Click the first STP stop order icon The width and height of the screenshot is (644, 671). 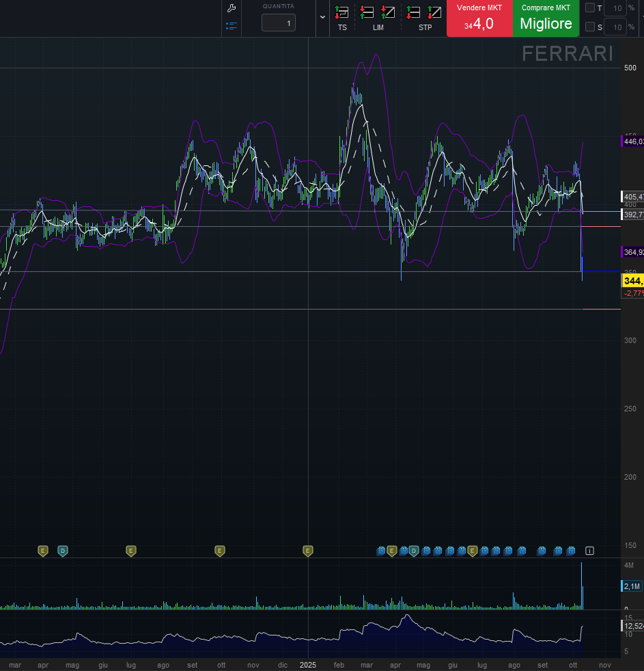[x=413, y=12]
